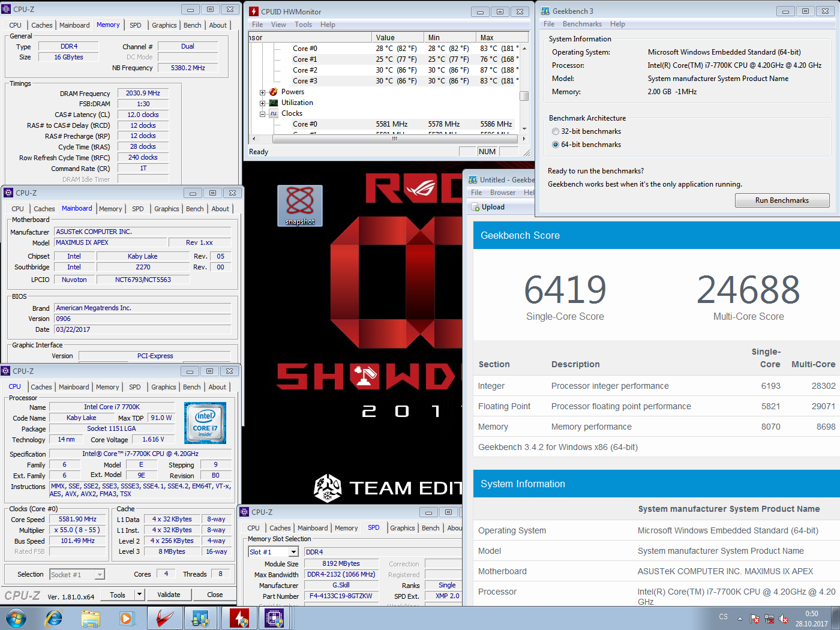This screenshot has height=630, width=840.
Task: Click the Intel Core i7 inside logo
Action: pos(205,423)
